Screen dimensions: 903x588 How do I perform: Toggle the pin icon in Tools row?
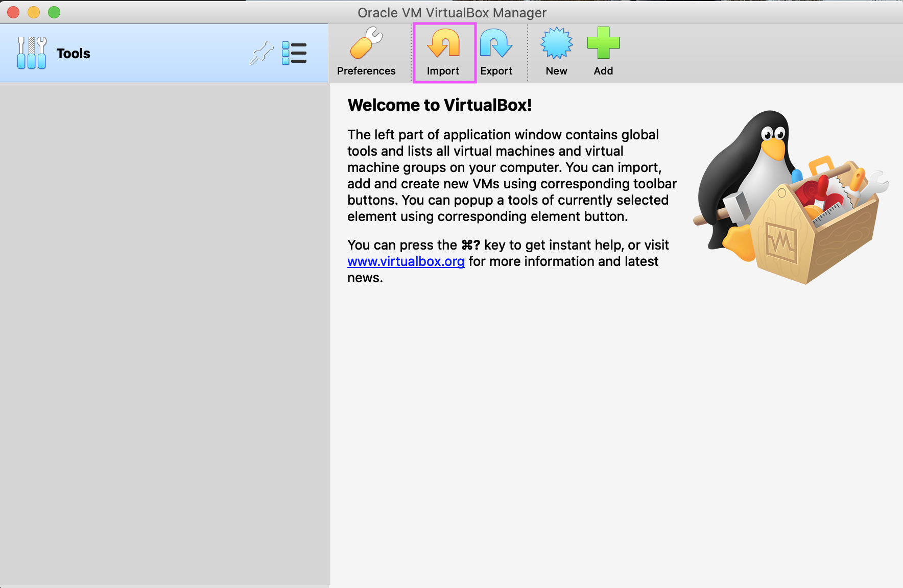[x=261, y=54]
